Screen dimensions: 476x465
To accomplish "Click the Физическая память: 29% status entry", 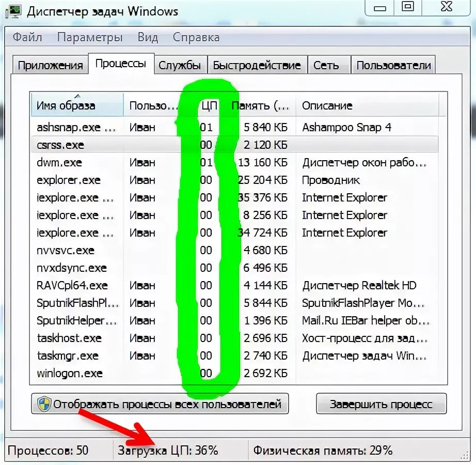I will coord(323,450).
